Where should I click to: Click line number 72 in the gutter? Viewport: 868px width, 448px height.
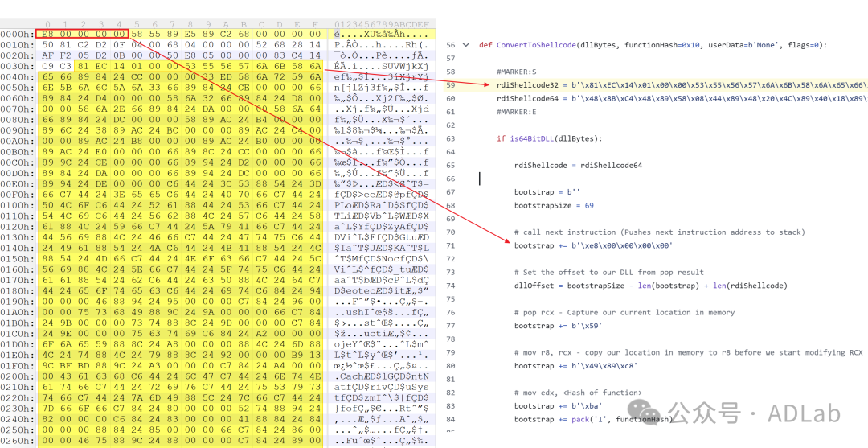pyautogui.click(x=450, y=259)
